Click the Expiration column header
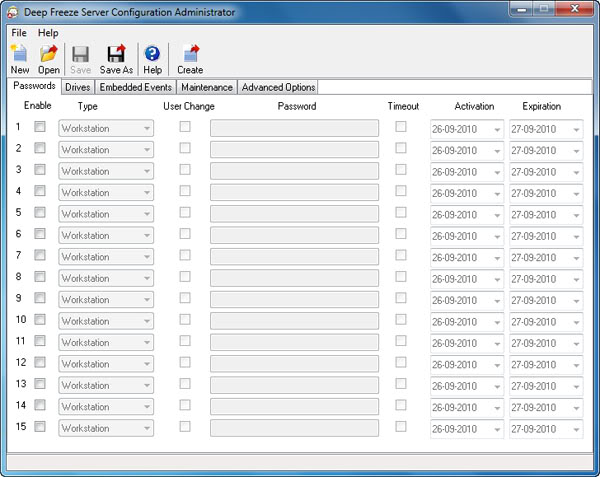 tap(541, 106)
